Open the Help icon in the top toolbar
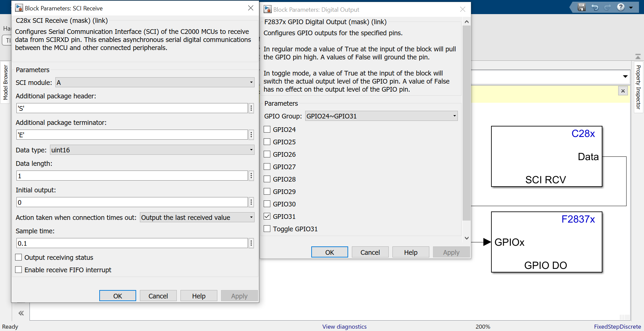The width and height of the screenshot is (644, 331). tap(621, 7)
